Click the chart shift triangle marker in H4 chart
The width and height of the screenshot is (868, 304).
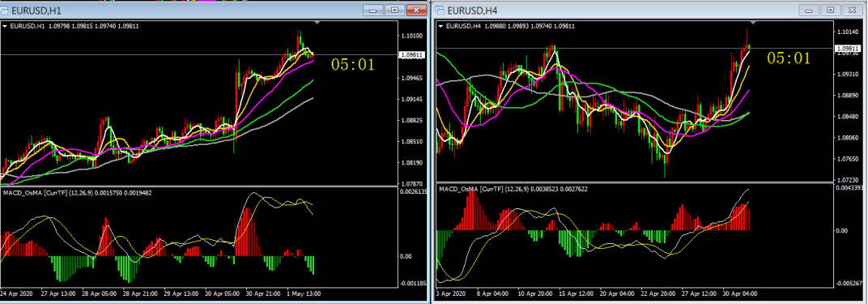(752, 23)
